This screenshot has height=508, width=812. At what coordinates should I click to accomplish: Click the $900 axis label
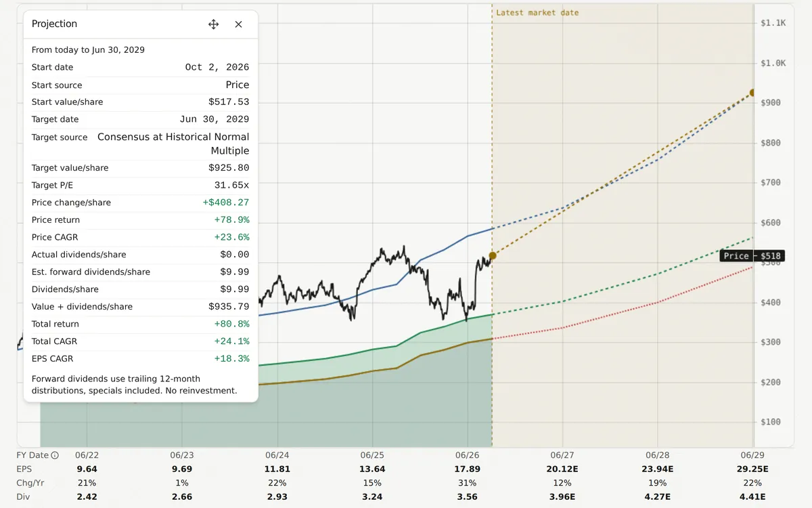(771, 103)
